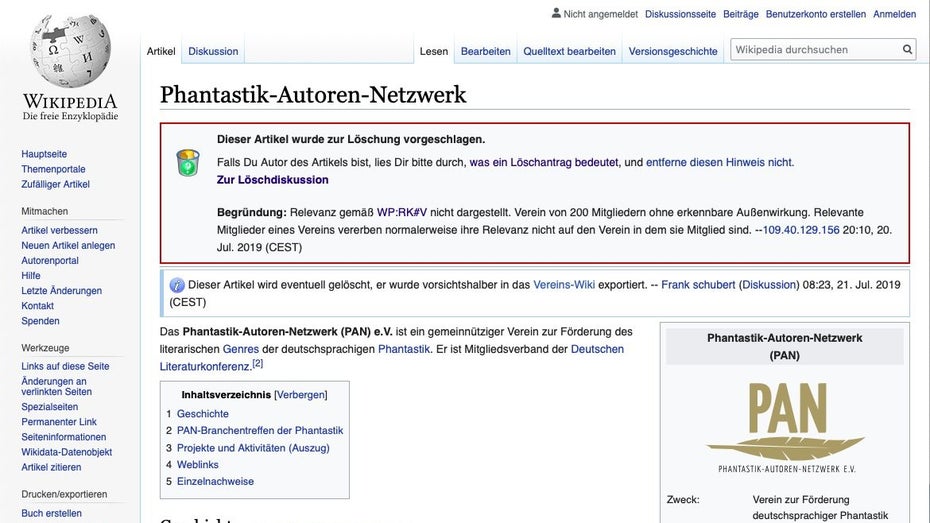
Task: Open the Hilfe link
Action: pyautogui.click(x=31, y=276)
